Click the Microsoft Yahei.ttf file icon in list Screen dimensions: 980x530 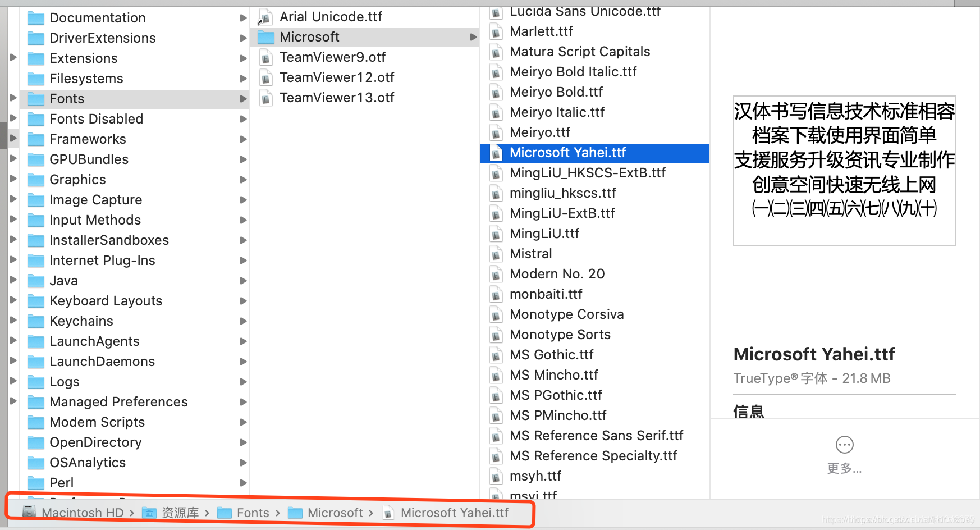(496, 153)
